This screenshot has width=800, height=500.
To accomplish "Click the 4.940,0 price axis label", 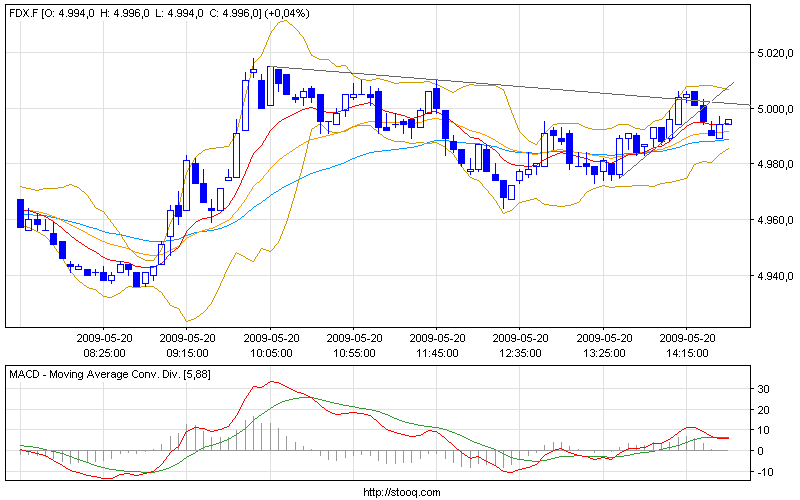I will [775, 277].
